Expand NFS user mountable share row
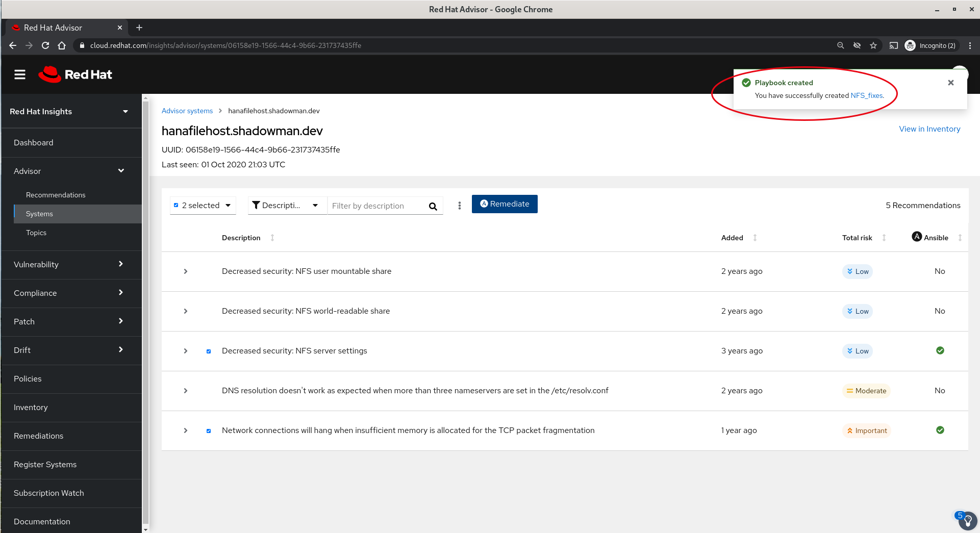Screen dimensions: 980x533 click(186, 271)
